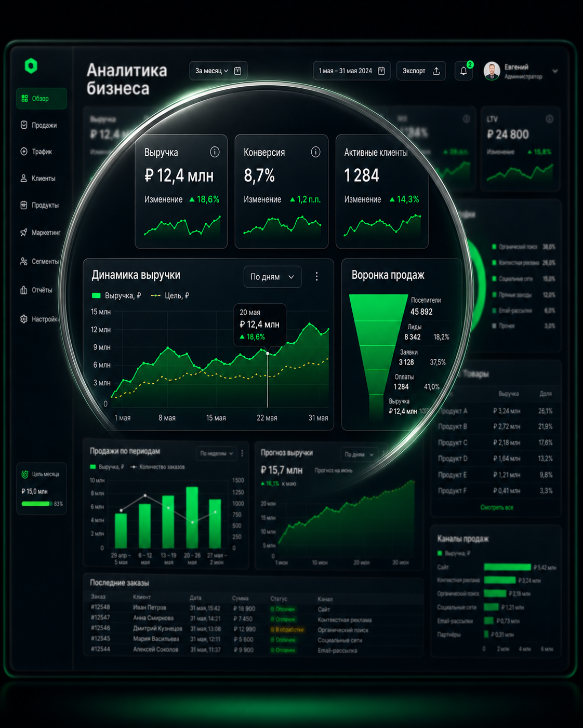Viewport: 583px width, 728px height.
Task: Click Анна Смирнова client name
Action: click(153, 618)
